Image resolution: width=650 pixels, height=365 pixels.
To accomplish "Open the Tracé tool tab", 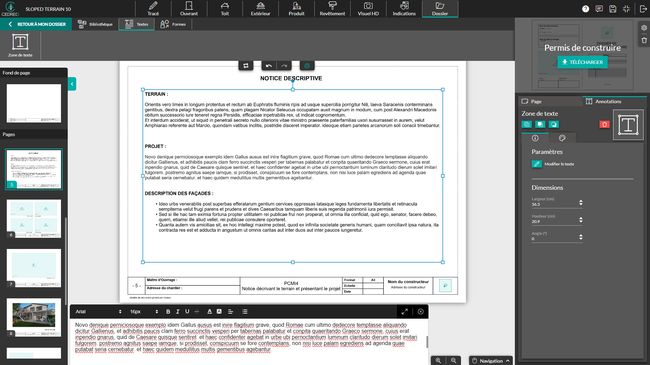I will pyautogui.click(x=153, y=9).
